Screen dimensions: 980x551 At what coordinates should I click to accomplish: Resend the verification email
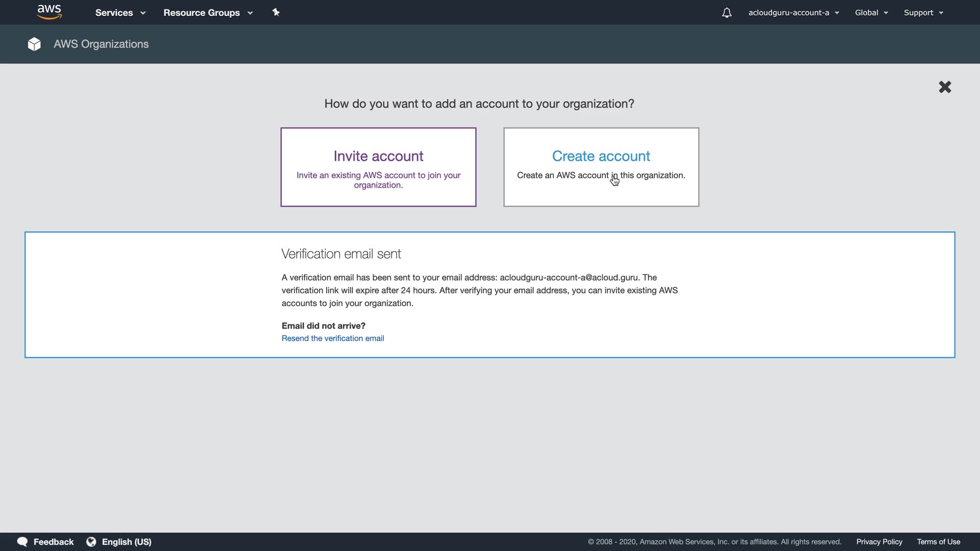click(x=333, y=338)
